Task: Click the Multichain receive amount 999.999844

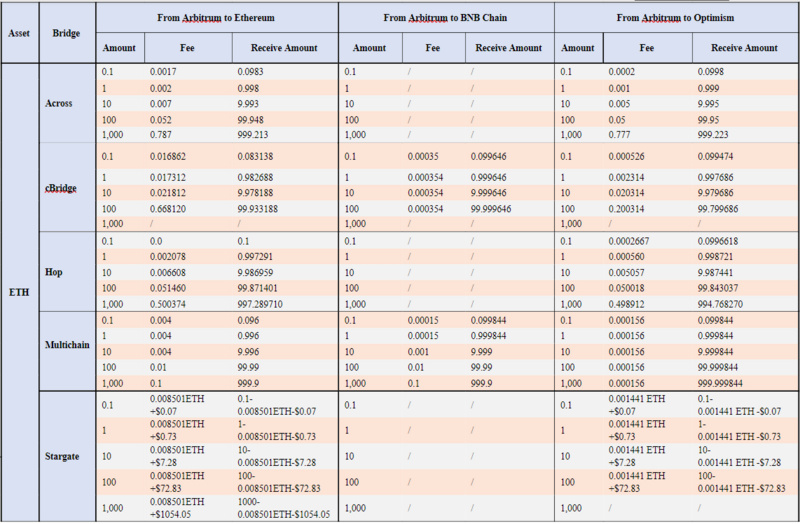Action: tap(733, 383)
